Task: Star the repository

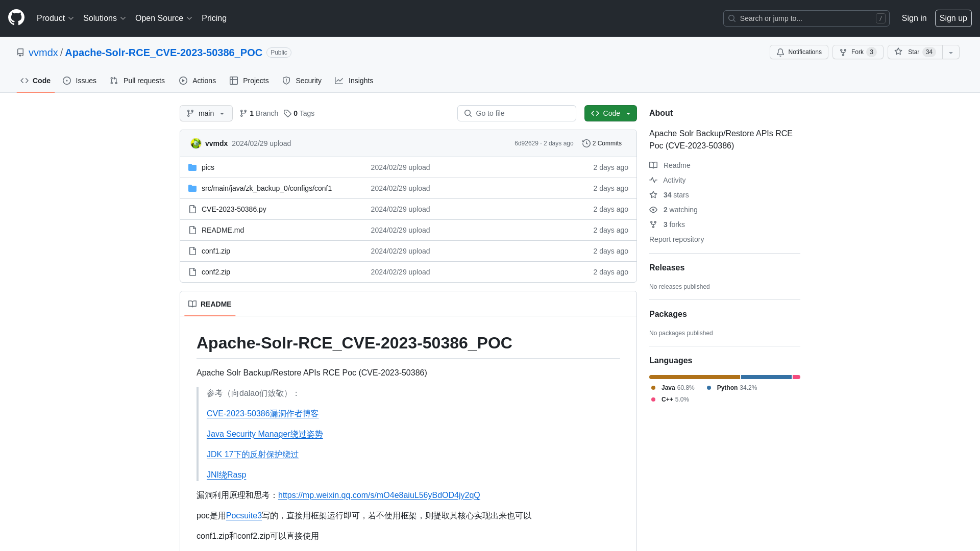Action: pos(915,52)
